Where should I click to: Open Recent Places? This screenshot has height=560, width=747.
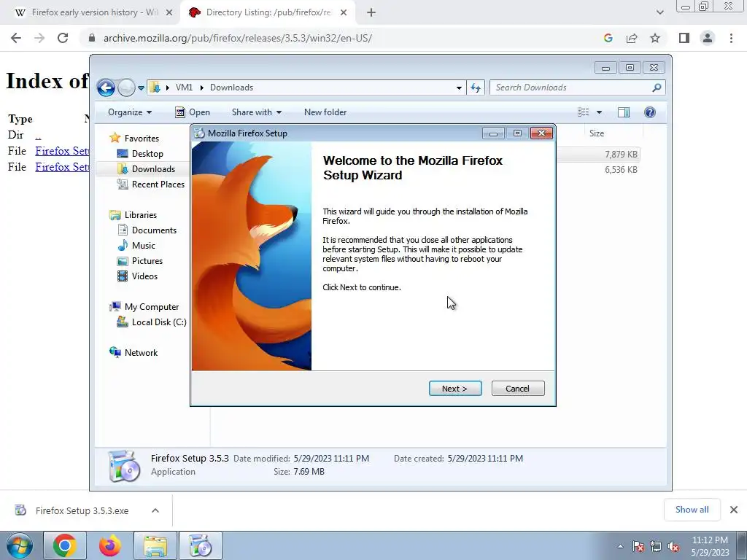(151, 184)
